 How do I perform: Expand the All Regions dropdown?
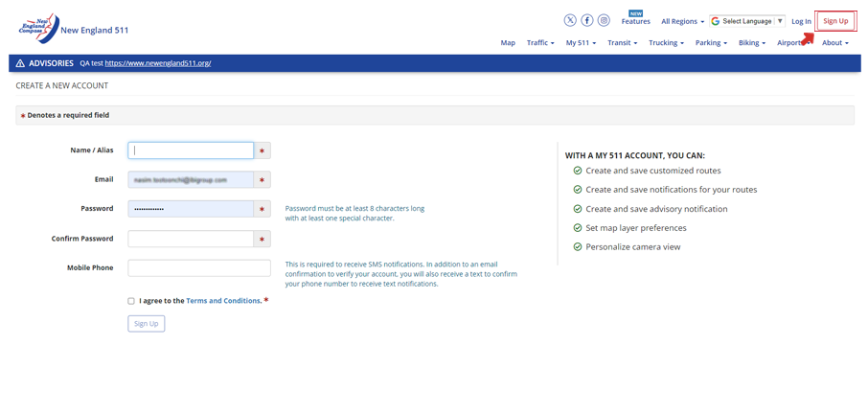coord(682,21)
